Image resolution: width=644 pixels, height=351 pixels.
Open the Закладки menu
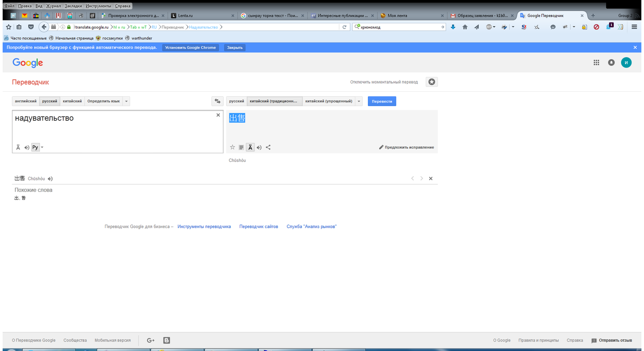point(73,6)
